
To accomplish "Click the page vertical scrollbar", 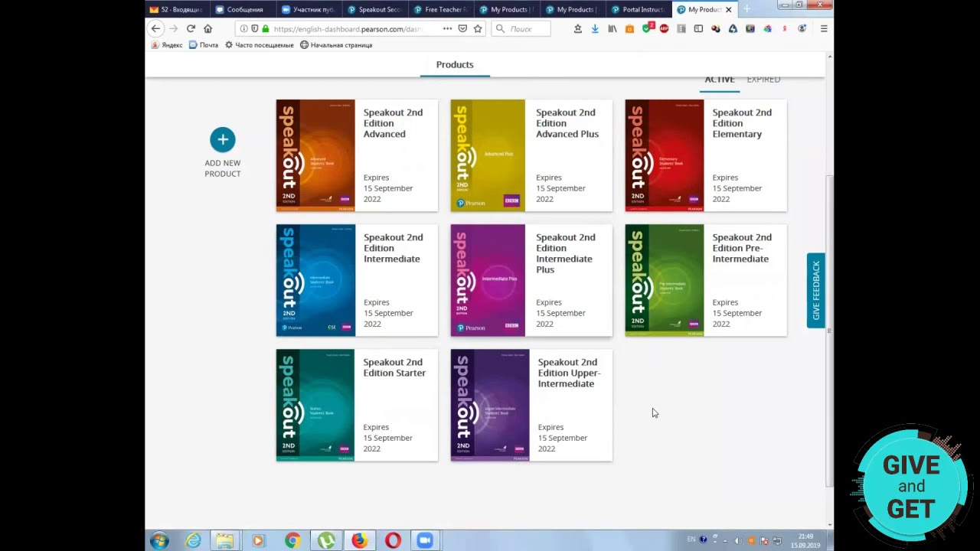I will pos(828,329).
